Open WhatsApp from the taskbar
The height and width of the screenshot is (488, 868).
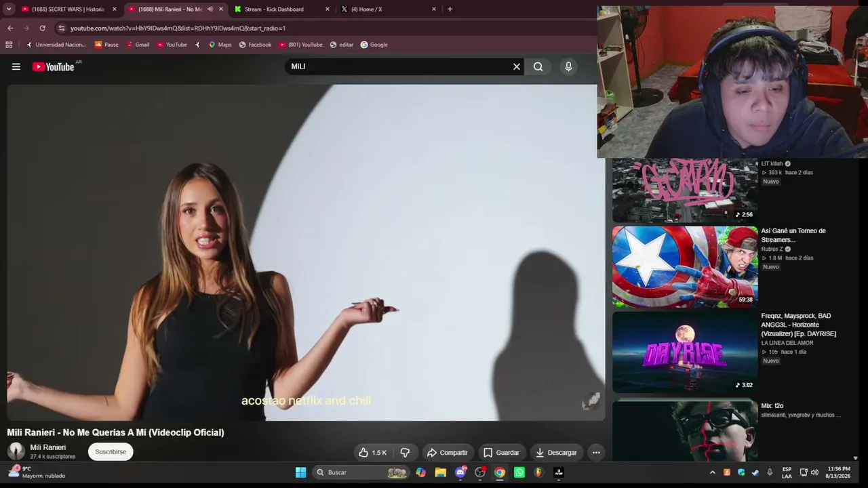click(x=519, y=472)
